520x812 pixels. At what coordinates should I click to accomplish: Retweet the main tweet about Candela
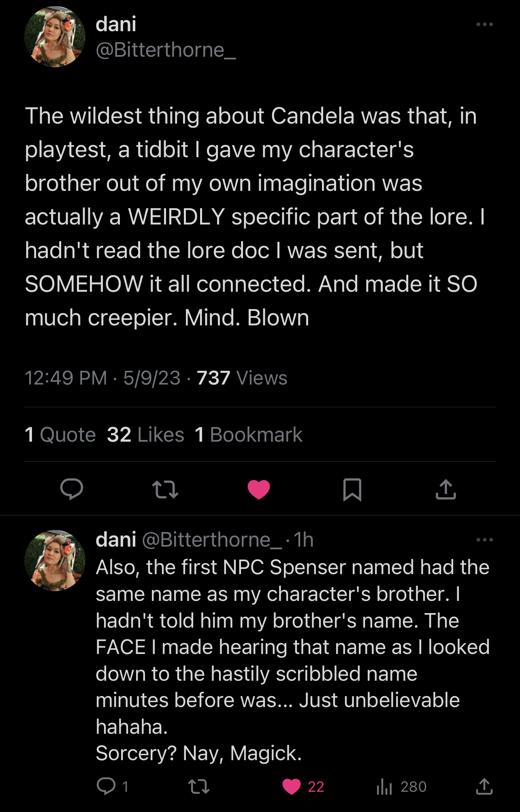tap(165, 489)
